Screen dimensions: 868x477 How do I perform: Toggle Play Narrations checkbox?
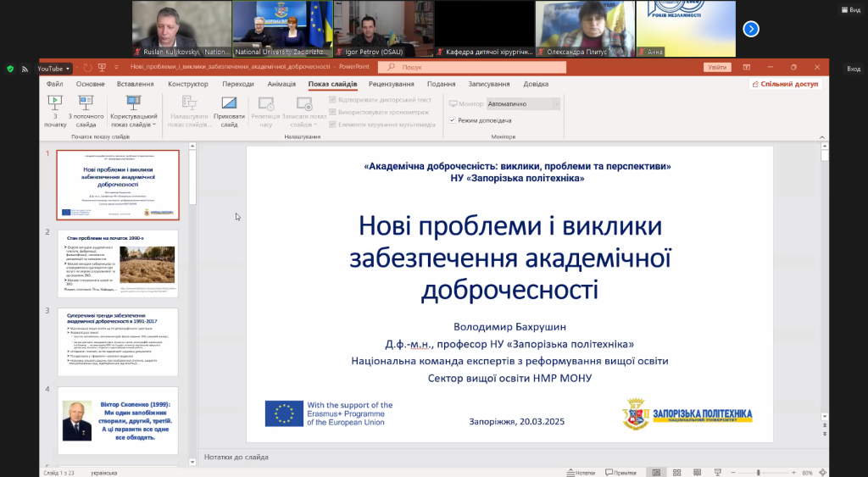click(332, 100)
